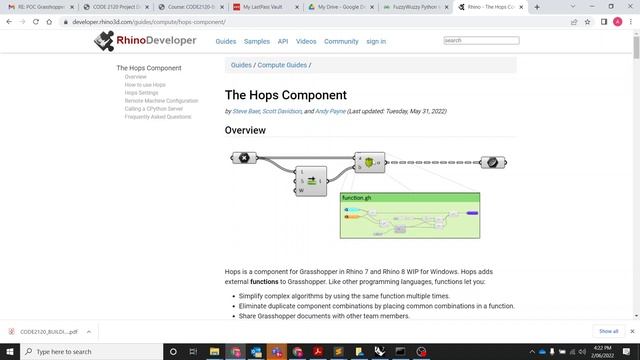Open the Guides menu item
640x360 pixels.
click(x=226, y=41)
